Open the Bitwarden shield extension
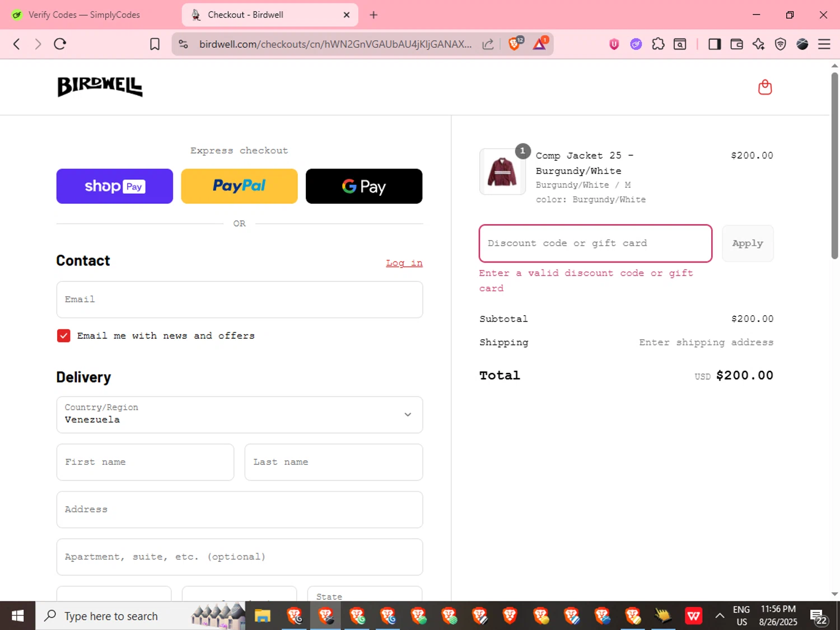Image resolution: width=840 pixels, height=630 pixels. pos(614,44)
